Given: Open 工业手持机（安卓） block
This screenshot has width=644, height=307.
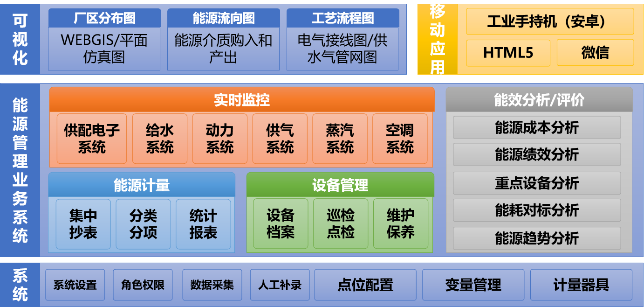Looking at the screenshot, I should point(550,22).
